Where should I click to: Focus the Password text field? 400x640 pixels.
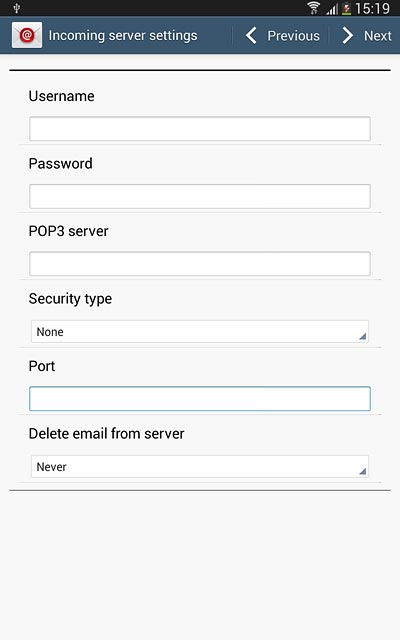pyautogui.click(x=200, y=196)
